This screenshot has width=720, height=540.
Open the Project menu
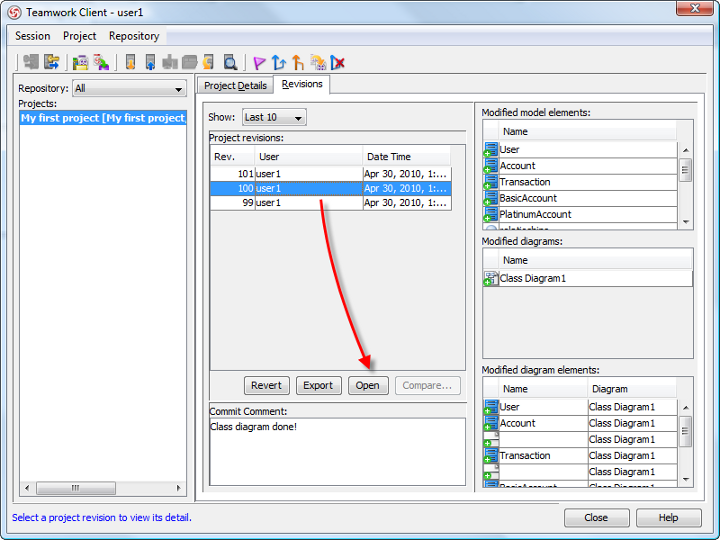coord(79,36)
